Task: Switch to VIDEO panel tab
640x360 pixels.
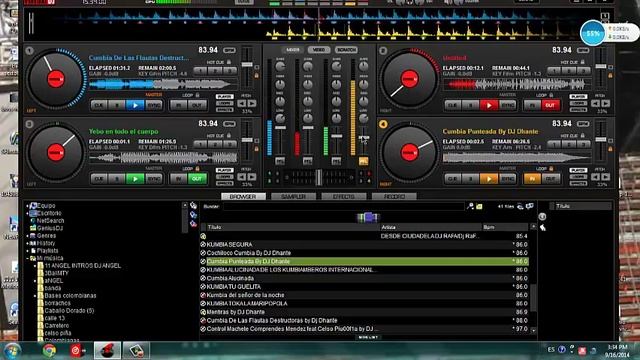Action: tap(319, 50)
